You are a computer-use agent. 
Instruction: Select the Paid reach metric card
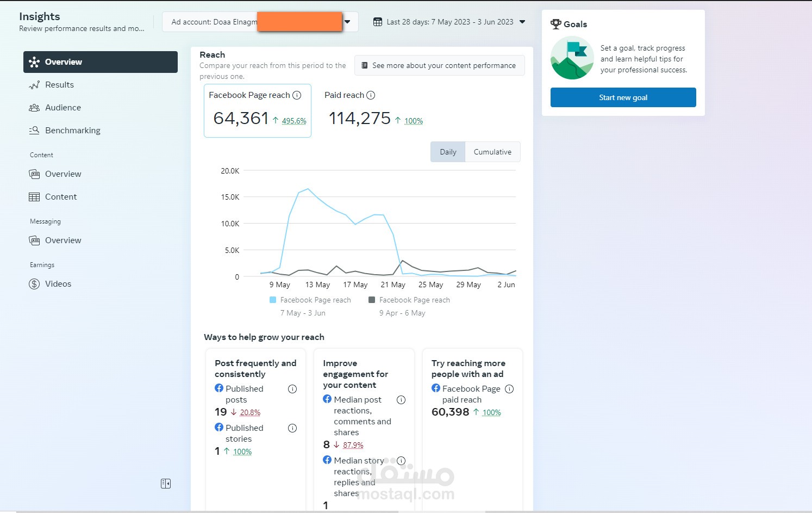click(374, 110)
